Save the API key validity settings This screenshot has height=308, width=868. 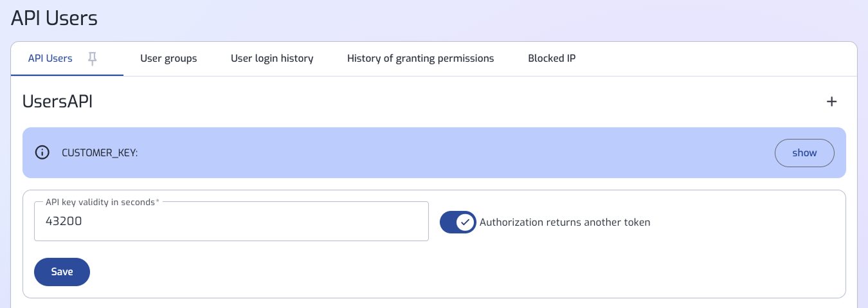coord(62,272)
